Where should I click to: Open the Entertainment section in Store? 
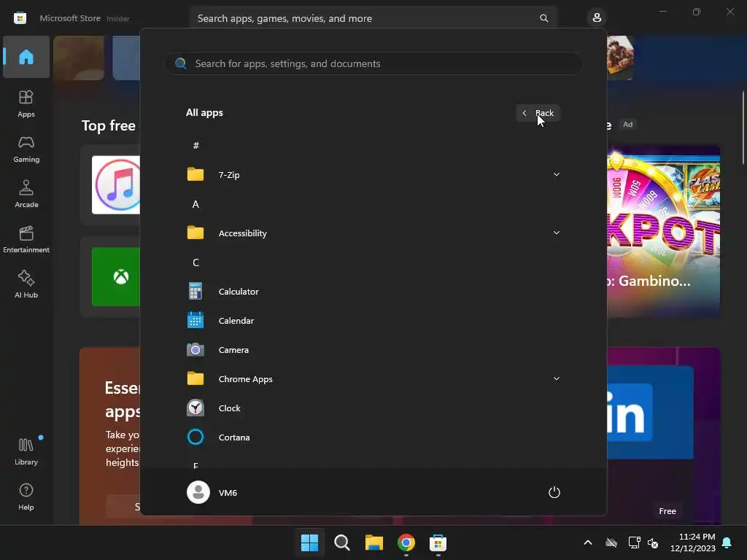(x=26, y=239)
